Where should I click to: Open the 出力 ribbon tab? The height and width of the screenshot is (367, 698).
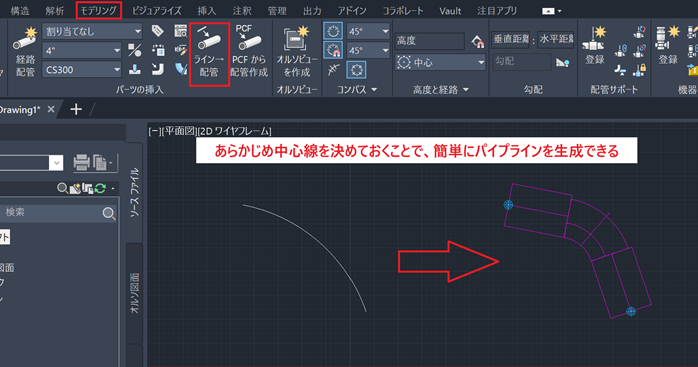(312, 11)
